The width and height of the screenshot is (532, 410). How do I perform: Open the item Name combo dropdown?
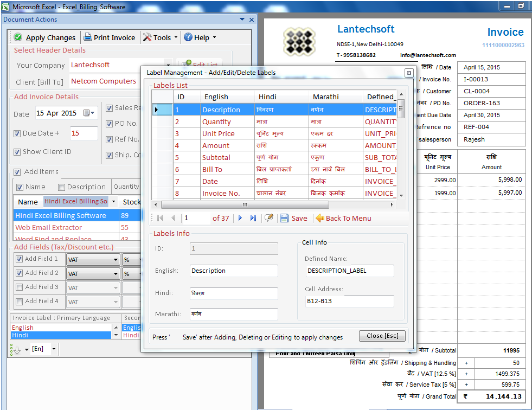click(x=114, y=201)
